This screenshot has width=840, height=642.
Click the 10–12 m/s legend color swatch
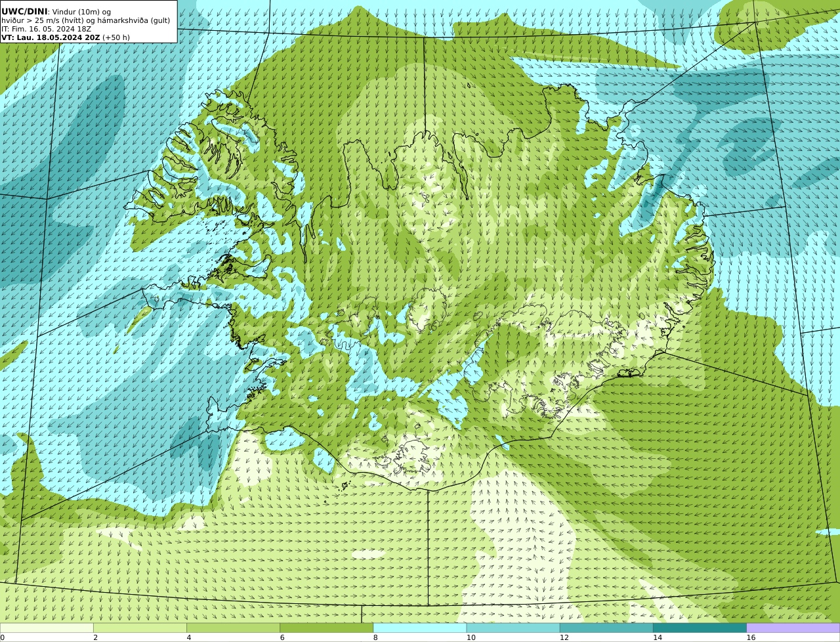[513, 628]
